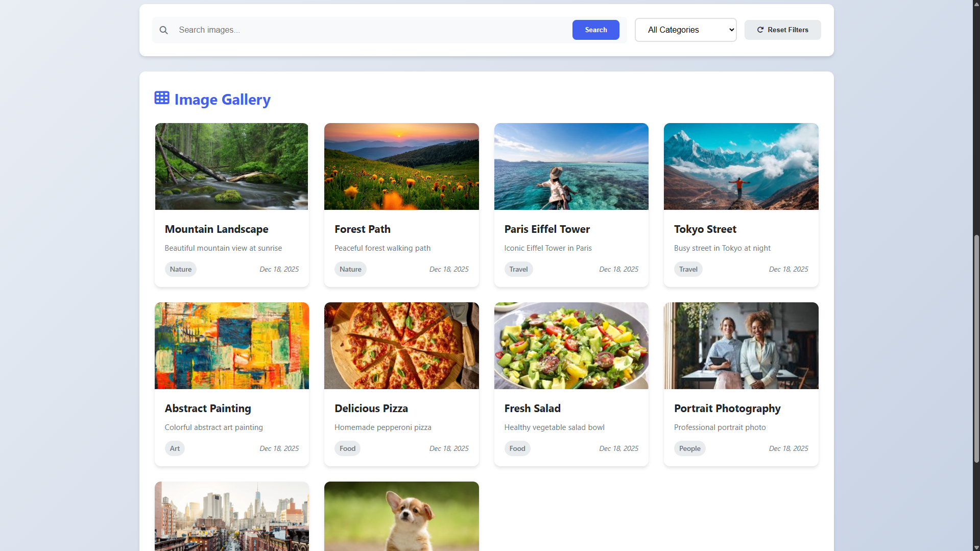Open the Tokyo Street mountain image

point(740,166)
